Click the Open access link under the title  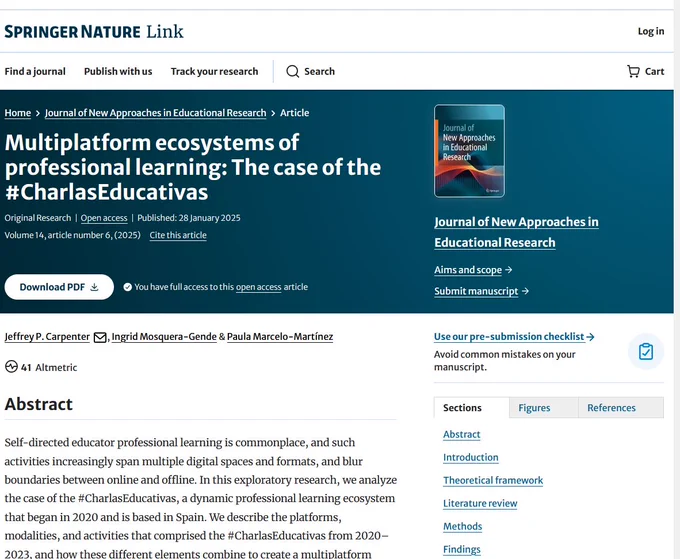(x=104, y=218)
